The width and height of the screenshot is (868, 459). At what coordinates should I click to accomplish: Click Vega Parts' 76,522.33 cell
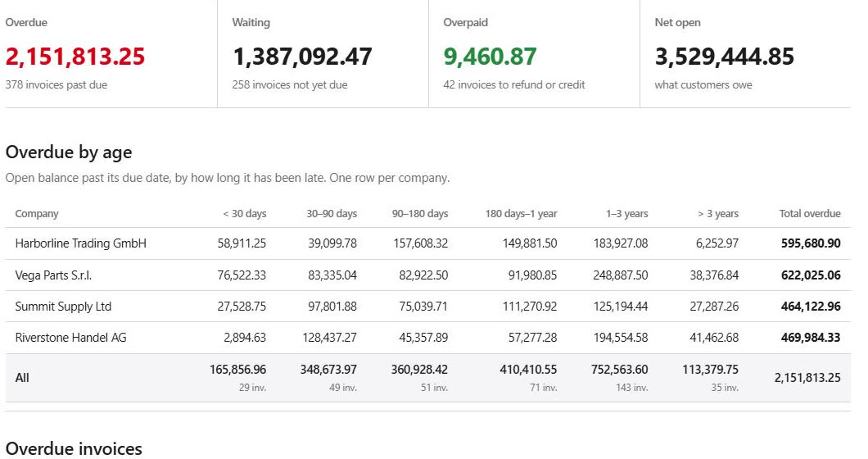tap(242, 275)
